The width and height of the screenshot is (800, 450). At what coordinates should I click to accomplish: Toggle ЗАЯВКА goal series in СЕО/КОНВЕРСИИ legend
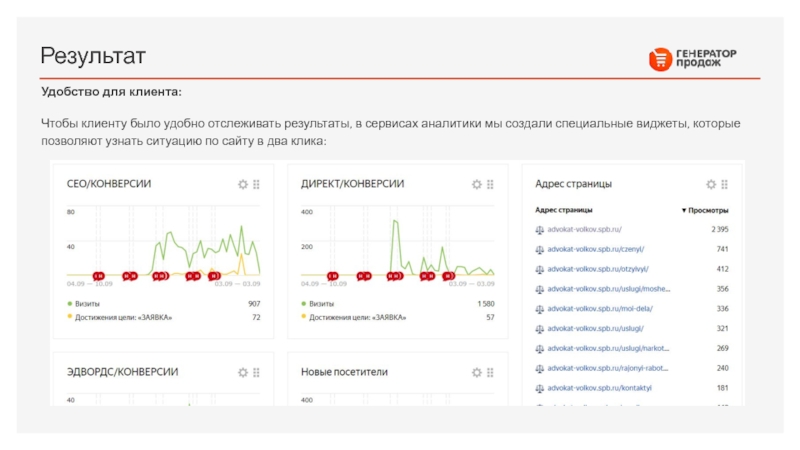[x=123, y=317]
